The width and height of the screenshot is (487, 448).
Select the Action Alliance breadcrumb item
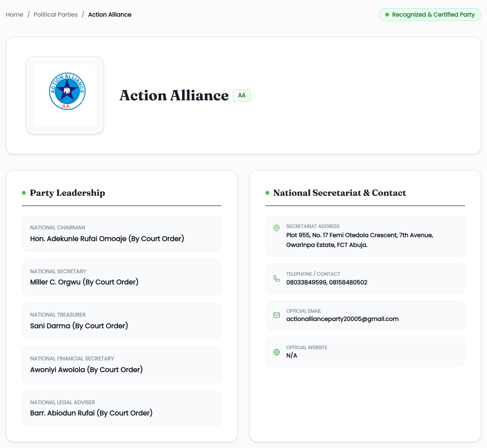pos(110,15)
